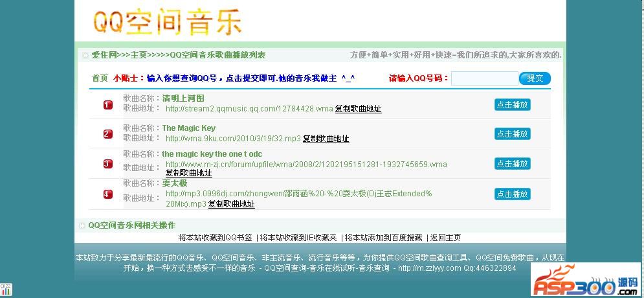Click the mp3.0996dj.com song URL
Viewport: 644px width, 298px height.
tap(298, 198)
